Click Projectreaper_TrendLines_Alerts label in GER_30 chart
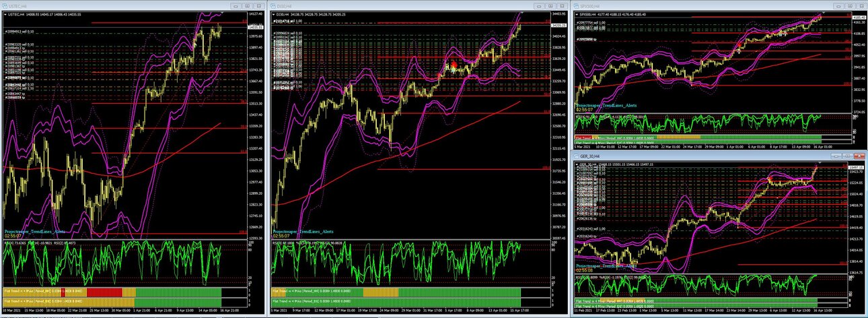Image resolution: width=868 pixels, height=318 pixels. pos(606,265)
